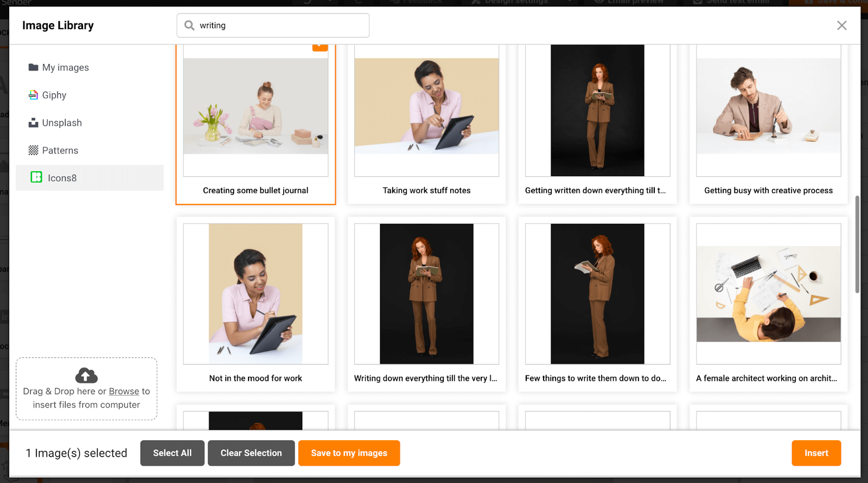Select the female architect working image
This screenshot has width=868, height=483.
(768, 294)
